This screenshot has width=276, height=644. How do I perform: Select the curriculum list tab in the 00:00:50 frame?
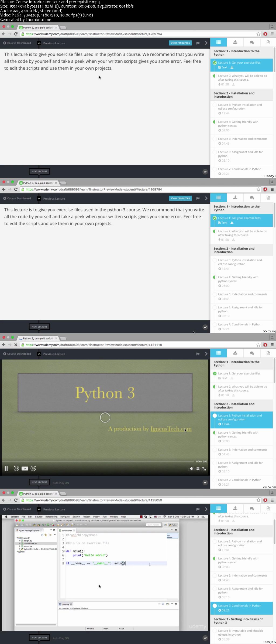tap(219, 42)
